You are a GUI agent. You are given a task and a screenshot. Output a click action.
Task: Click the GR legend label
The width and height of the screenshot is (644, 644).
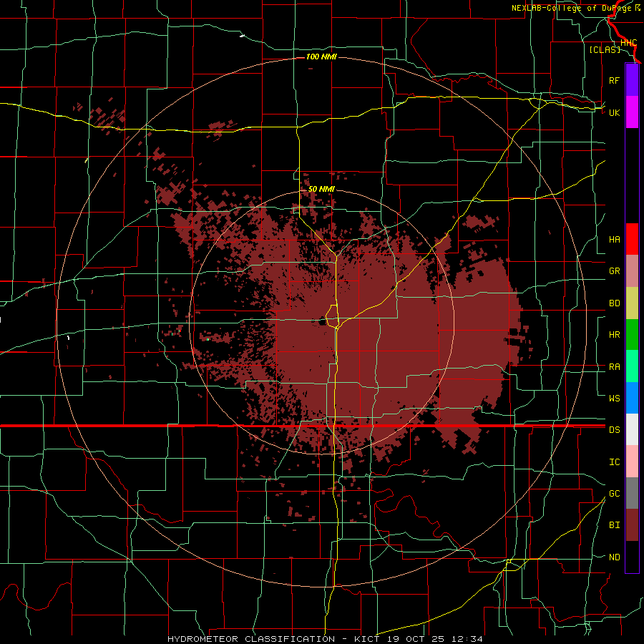point(614,271)
